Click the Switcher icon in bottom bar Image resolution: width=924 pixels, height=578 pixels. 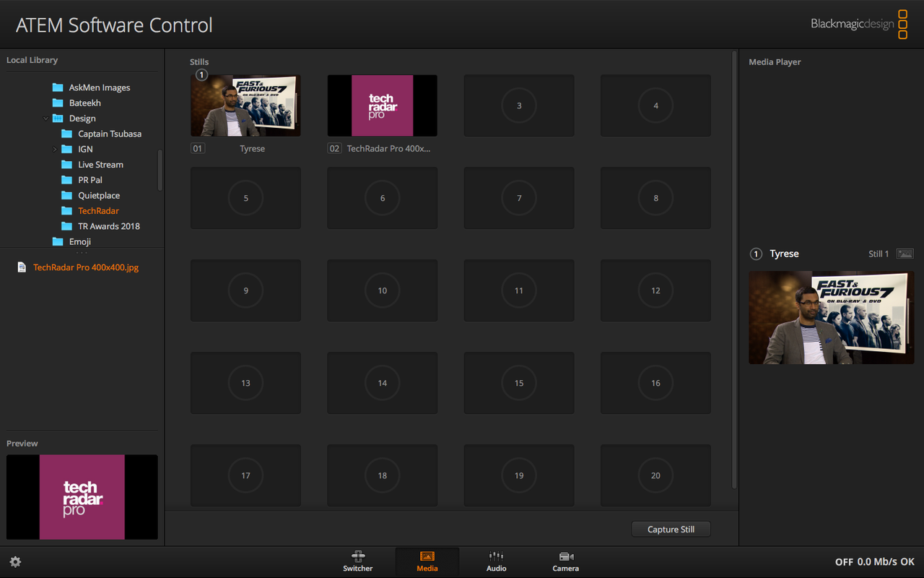pyautogui.click(x=358, y=556)
